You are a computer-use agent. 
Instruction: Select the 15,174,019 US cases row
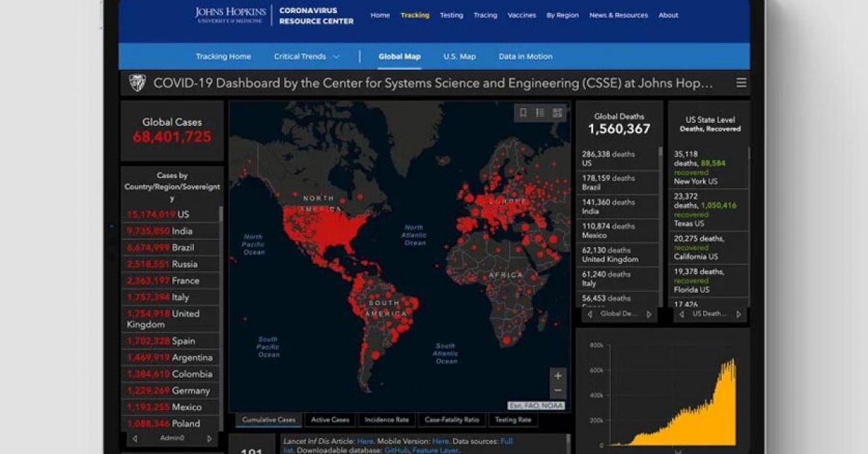[171, 214]
